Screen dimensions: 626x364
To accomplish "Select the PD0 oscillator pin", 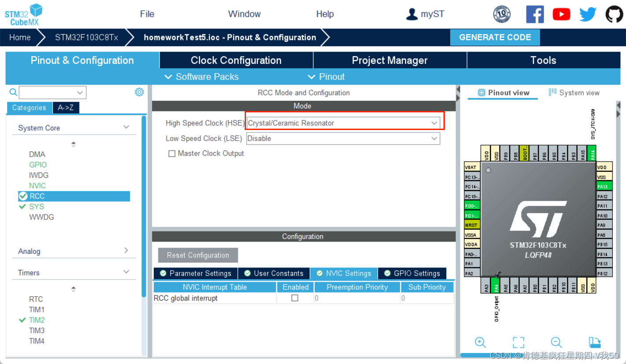I will coord(472,206).
